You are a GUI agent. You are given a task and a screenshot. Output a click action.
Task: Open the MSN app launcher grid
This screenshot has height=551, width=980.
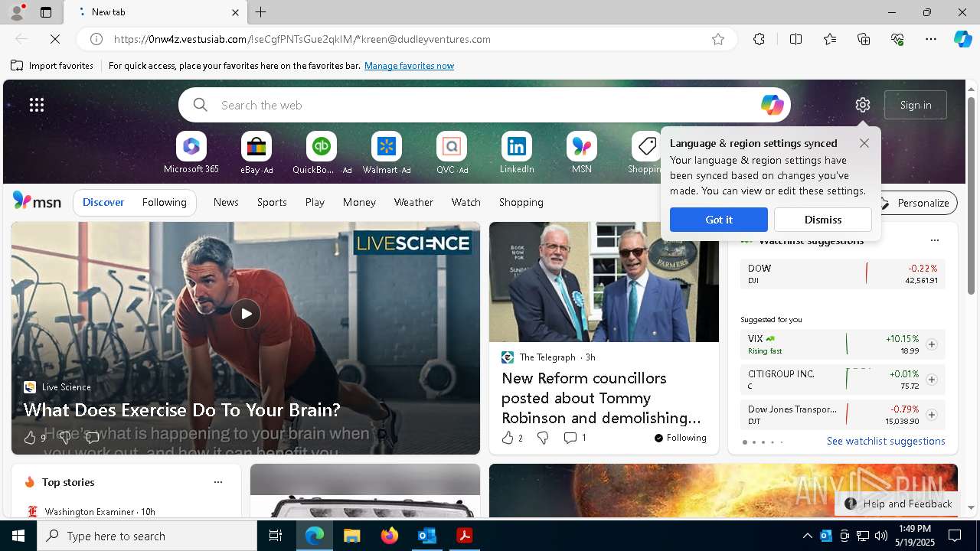coord(37,105)
